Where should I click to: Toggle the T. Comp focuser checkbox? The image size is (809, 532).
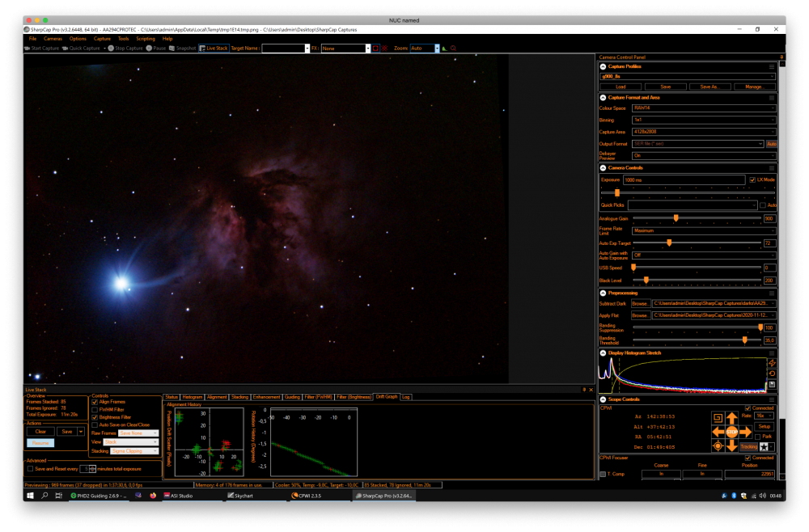click(603, 474)
